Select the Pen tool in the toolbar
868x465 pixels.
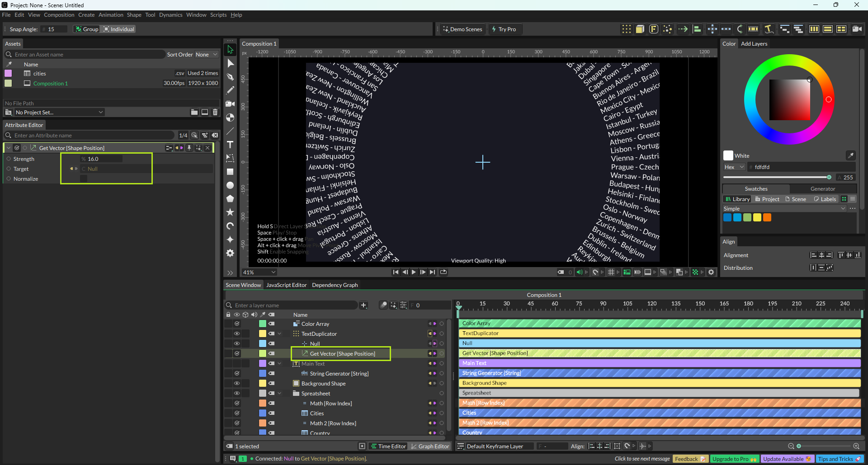pyautogui.click(x=230, y=77)
